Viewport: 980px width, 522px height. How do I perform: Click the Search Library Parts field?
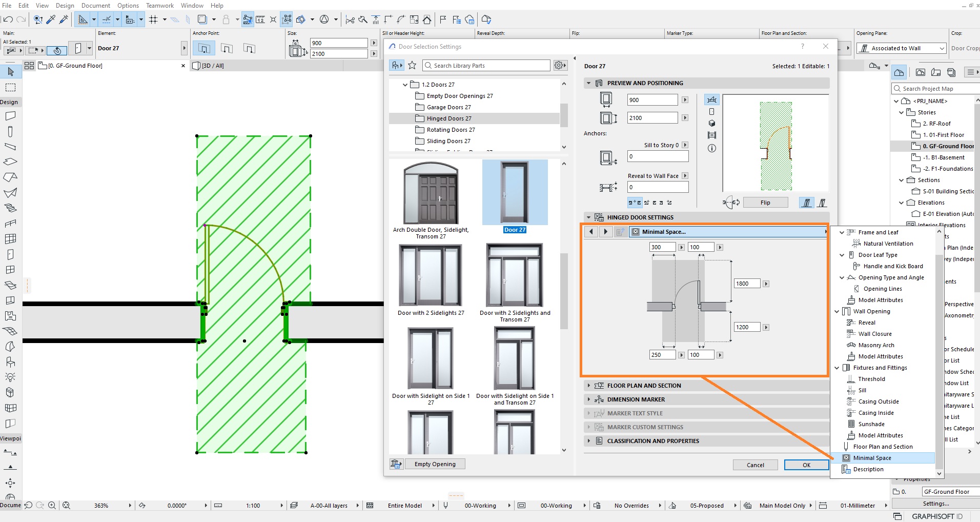click(x=486, y=65)
